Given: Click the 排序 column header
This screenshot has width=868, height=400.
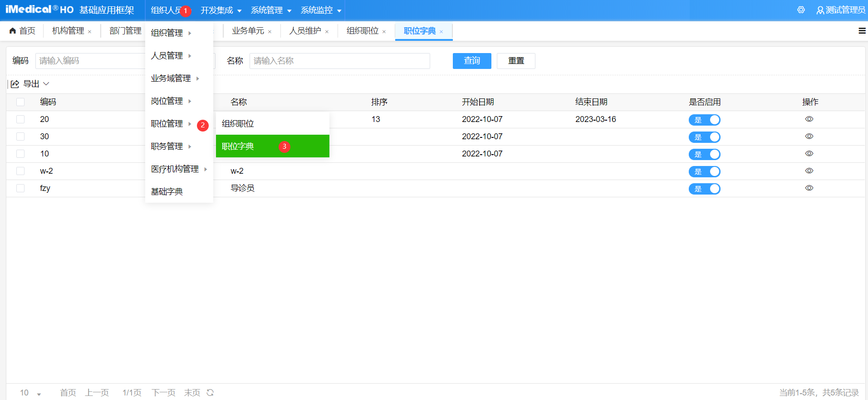Looking at the screenshot, I should (379, 102).
